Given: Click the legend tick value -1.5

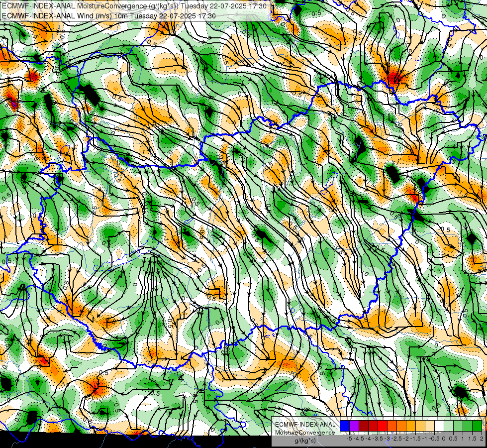Looking at the screenshot, I should [x=415, y=439].
